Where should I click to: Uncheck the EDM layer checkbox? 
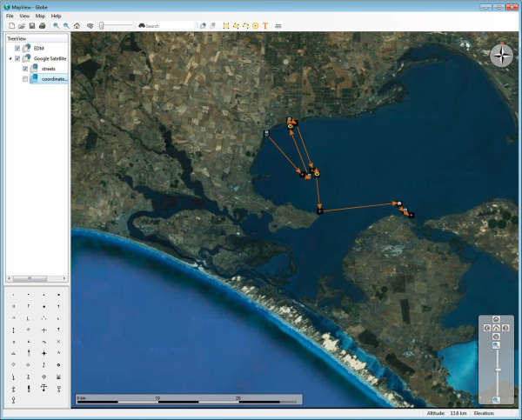point(17,48)
